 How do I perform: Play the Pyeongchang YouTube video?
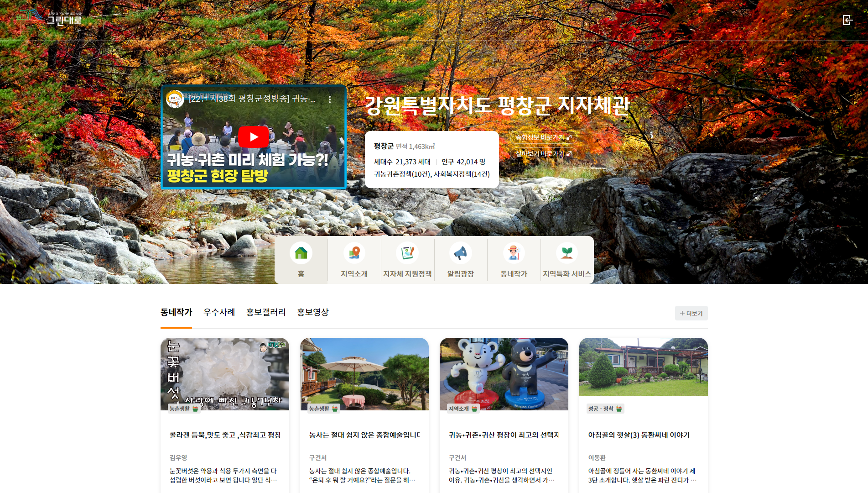tap(253, 137)
